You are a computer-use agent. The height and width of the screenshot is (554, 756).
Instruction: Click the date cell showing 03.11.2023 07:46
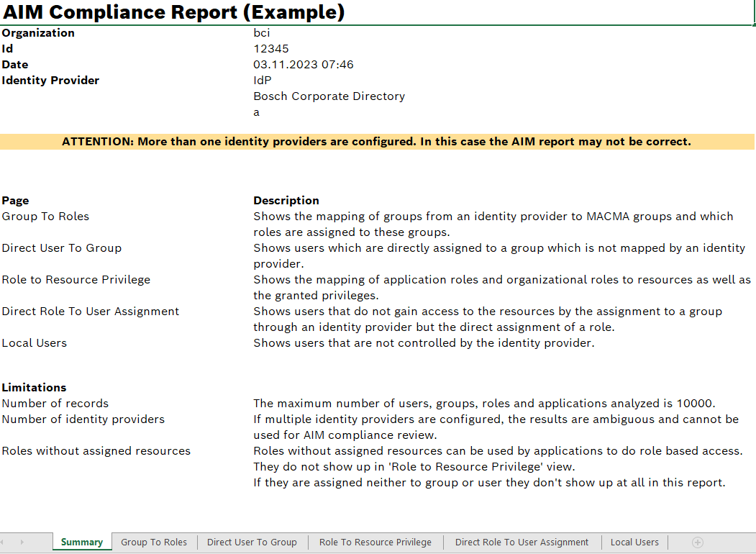[x=303, y=64]
